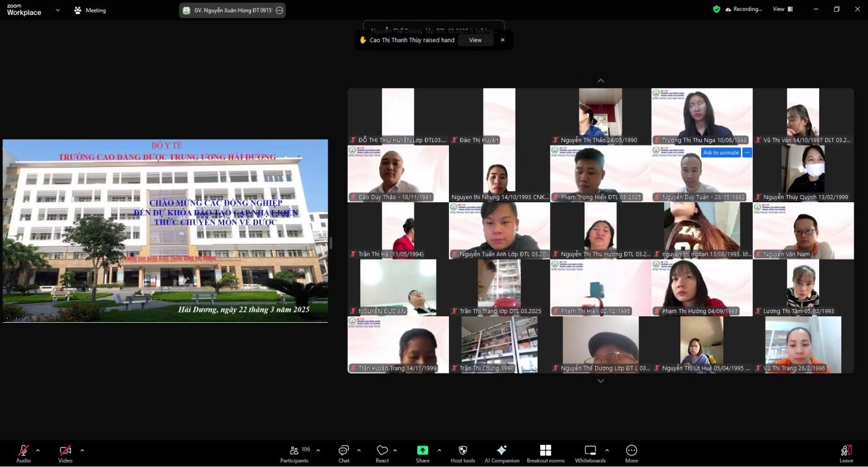Open Whiteboards

(x=590, y=453)
